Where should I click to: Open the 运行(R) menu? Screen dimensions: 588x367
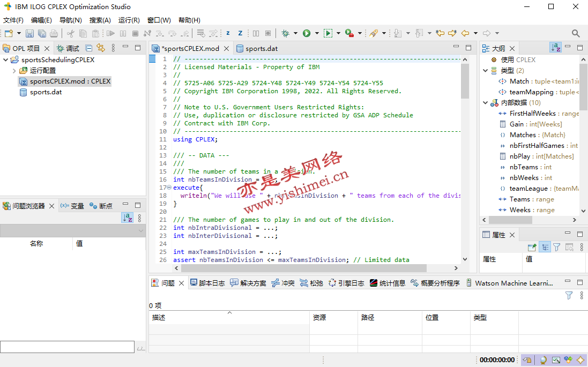point(129,20)
